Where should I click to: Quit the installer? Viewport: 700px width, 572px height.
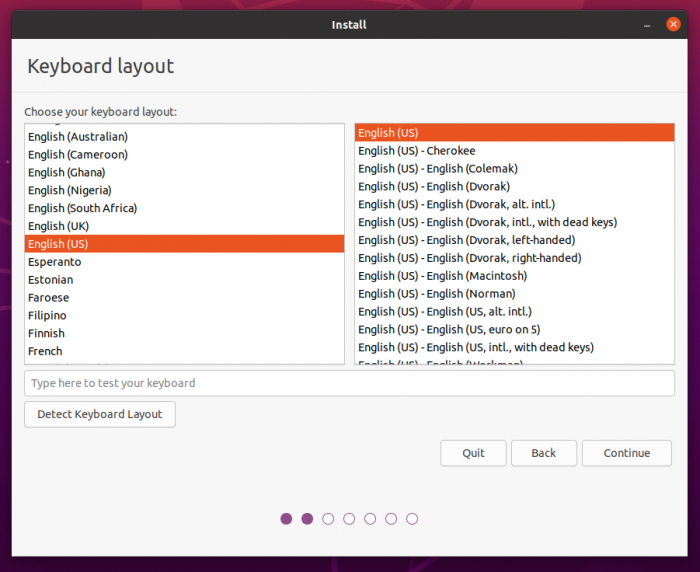(x=473, y=453)
